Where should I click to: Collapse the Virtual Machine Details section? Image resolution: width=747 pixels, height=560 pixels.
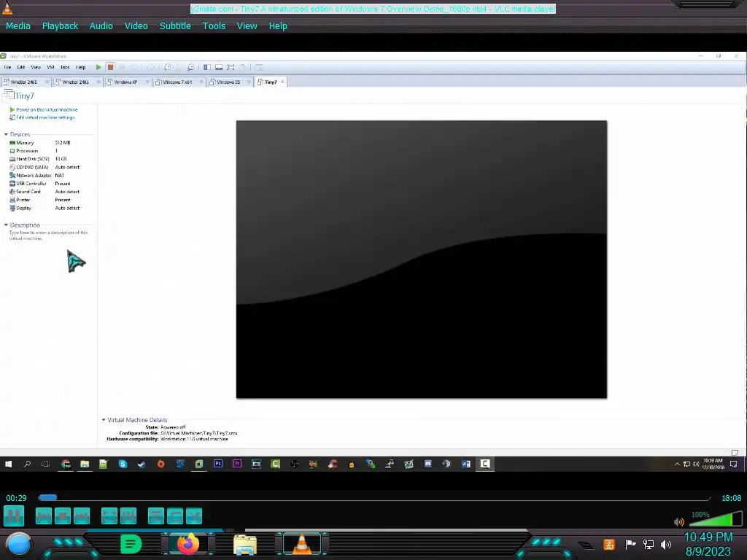tap(104, 420)
